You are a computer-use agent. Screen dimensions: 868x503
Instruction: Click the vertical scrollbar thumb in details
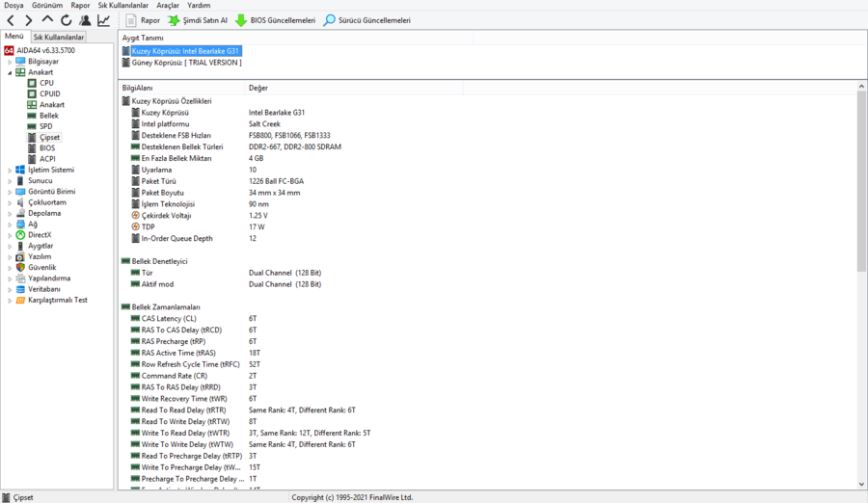click(861, 181)
